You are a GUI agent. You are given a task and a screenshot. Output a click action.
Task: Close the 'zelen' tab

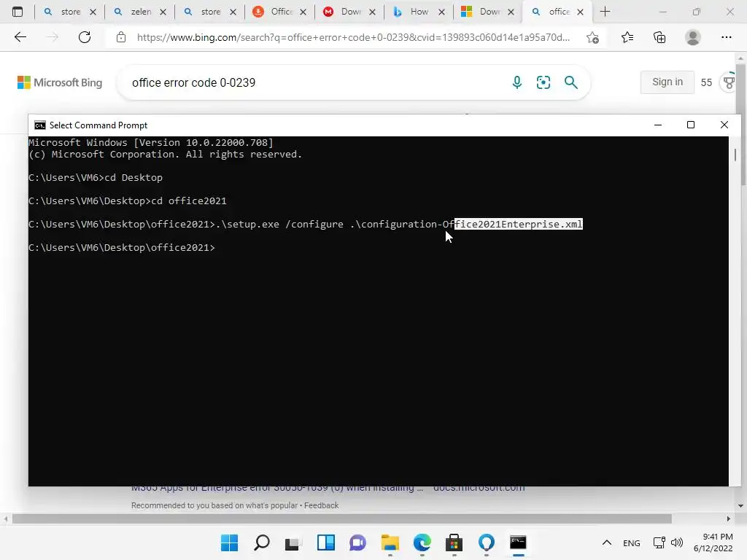(x=163, y=12)
